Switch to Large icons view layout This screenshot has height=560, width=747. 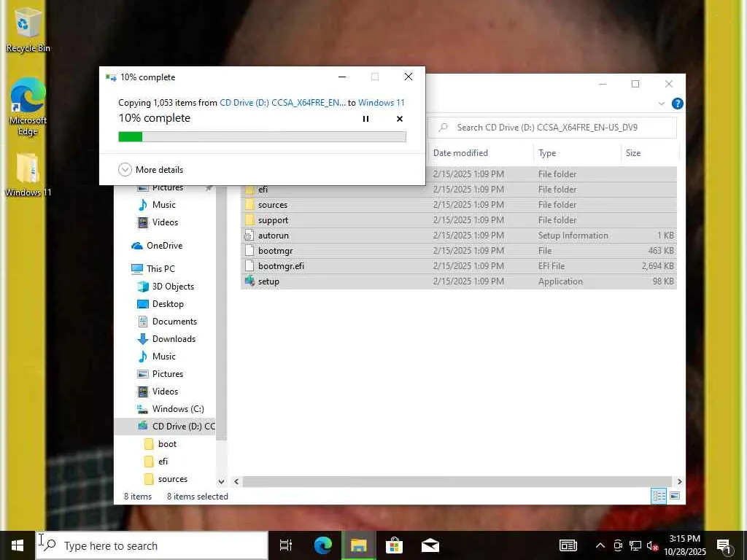675,496
